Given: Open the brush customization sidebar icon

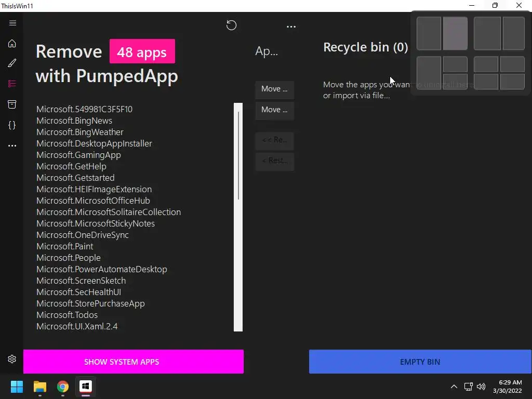Looking at the screenshot, I should 12,63.
